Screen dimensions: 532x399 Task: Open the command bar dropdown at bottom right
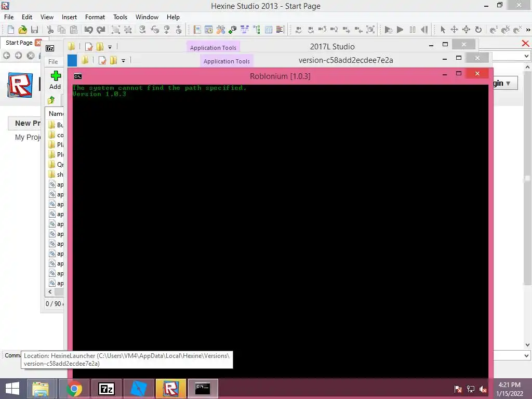click(x=526, y=355)
